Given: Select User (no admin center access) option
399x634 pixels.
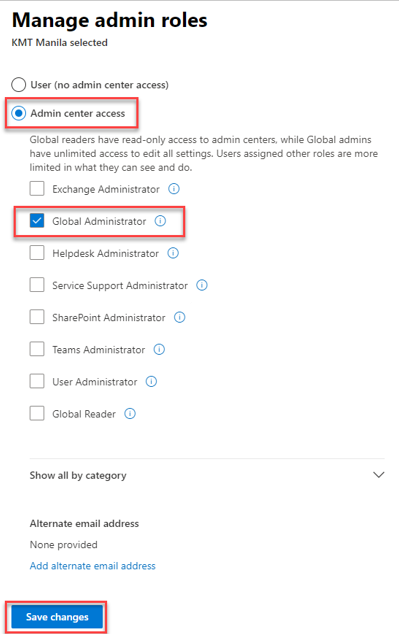Looking at the screenshot, I should coord(19,85).
